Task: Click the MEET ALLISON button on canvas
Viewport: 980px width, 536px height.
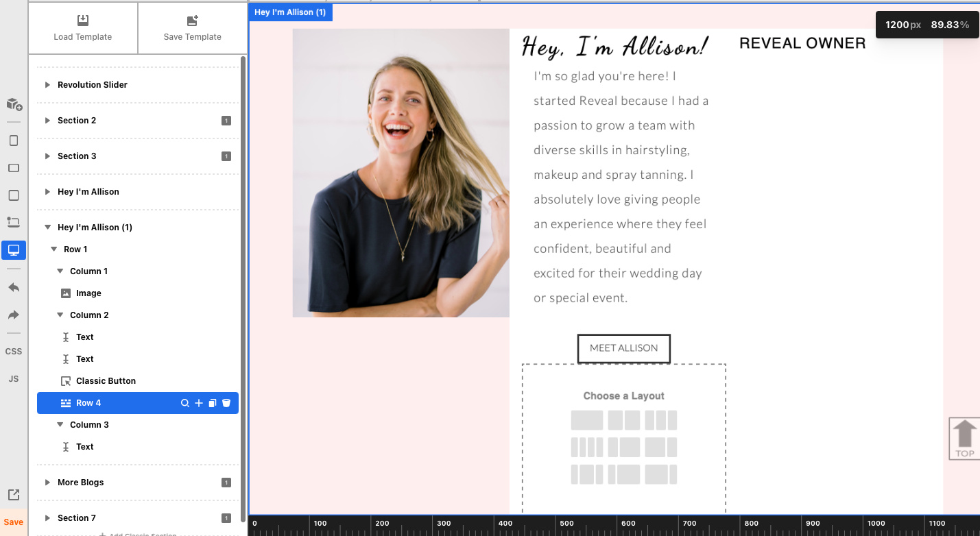Action: point(623,348)
